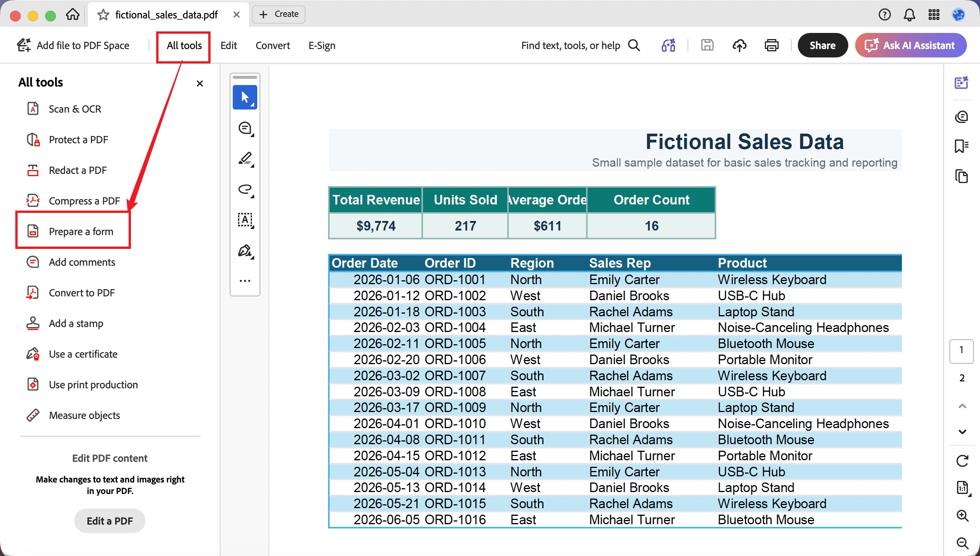The height and width of the screenshot is (556, 980).
Task: Choose the fill and sign pen tool
Action: click(x=245, y=251)
